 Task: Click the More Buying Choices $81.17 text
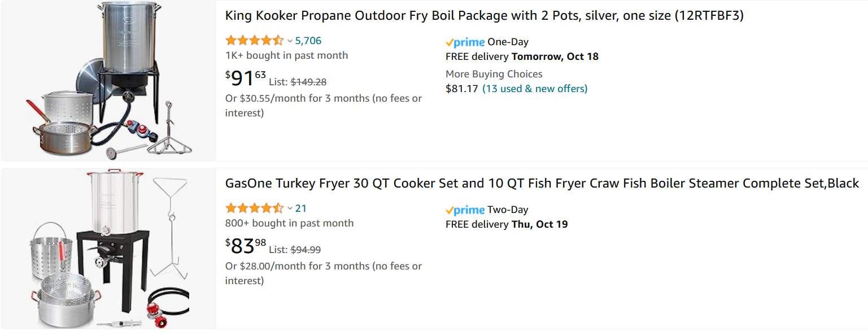pos(494,81)
